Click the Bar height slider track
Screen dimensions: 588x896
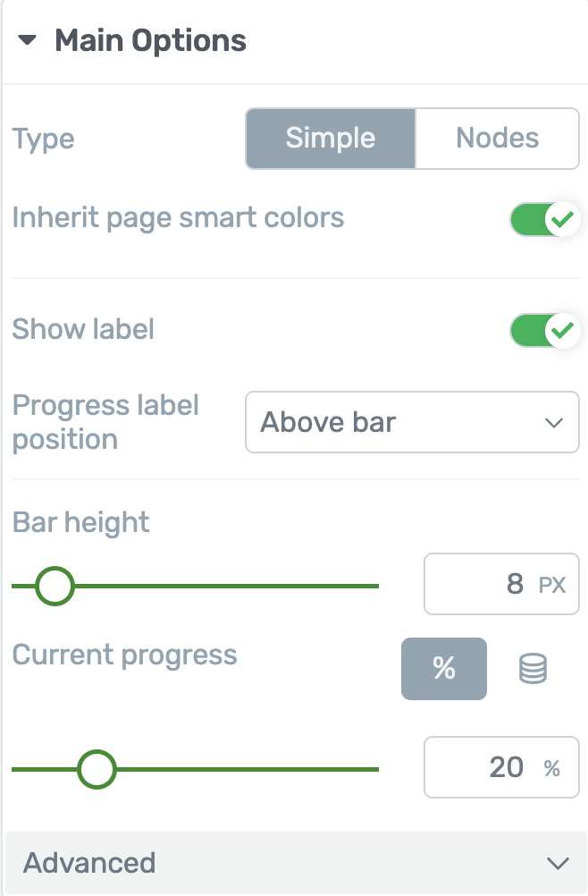195,587
